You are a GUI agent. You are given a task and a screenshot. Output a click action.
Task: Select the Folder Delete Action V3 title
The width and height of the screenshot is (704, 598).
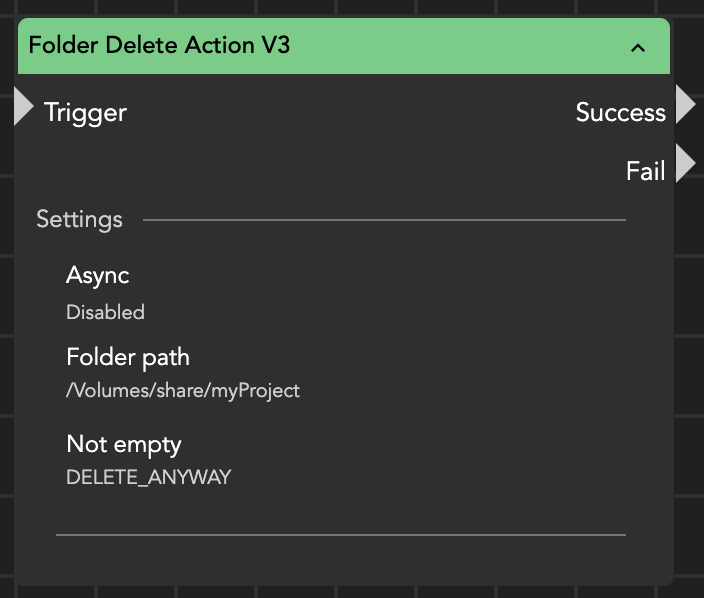tap(159, 45)
